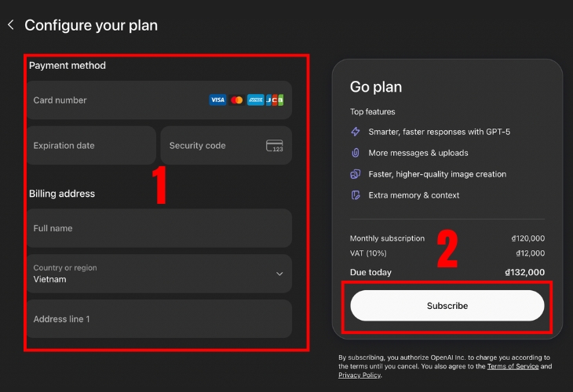This screenshot has width=573, height=392.
Task: Expand the Country or region dropdown
Action: tap(157, 274)
